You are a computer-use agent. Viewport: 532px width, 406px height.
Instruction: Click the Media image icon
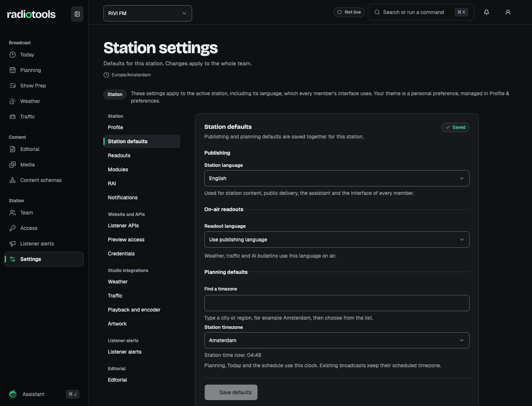13,165
